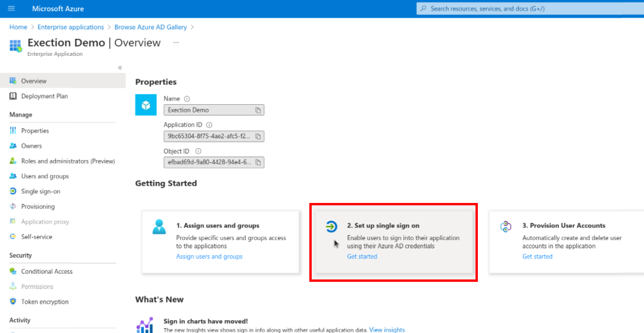Image resolution: width=644 pixels, height=333 pixels.
Task: Click the info icon beside Application ID
Action: 209,125
